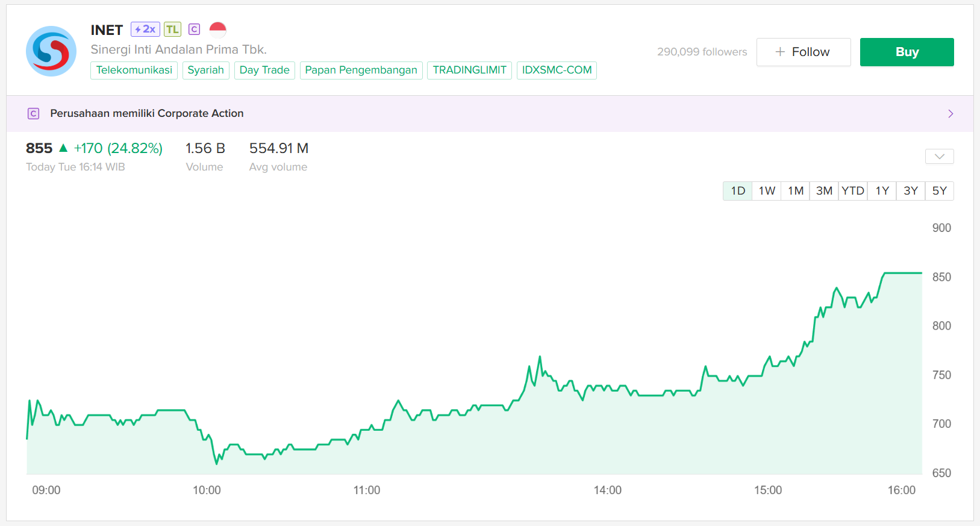Click the +170 (24.82%) price change

[118, 148]
